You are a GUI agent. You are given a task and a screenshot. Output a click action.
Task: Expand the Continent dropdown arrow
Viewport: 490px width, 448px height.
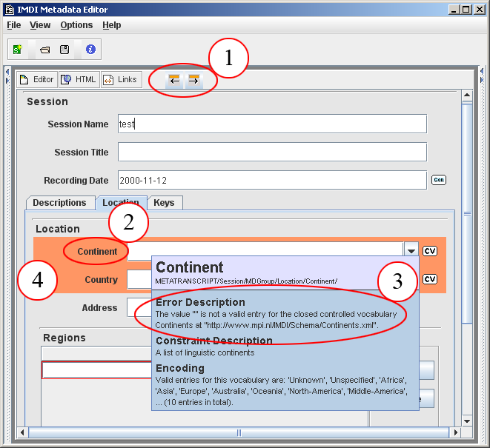pyautogui.click(x=411, y=251)
